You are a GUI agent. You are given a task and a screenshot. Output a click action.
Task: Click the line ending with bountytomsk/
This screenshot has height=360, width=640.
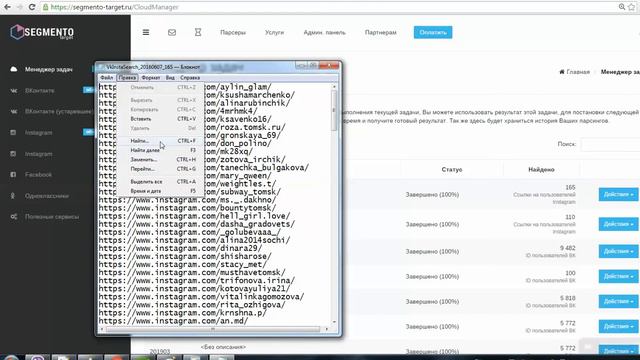[x=187, y=208]
